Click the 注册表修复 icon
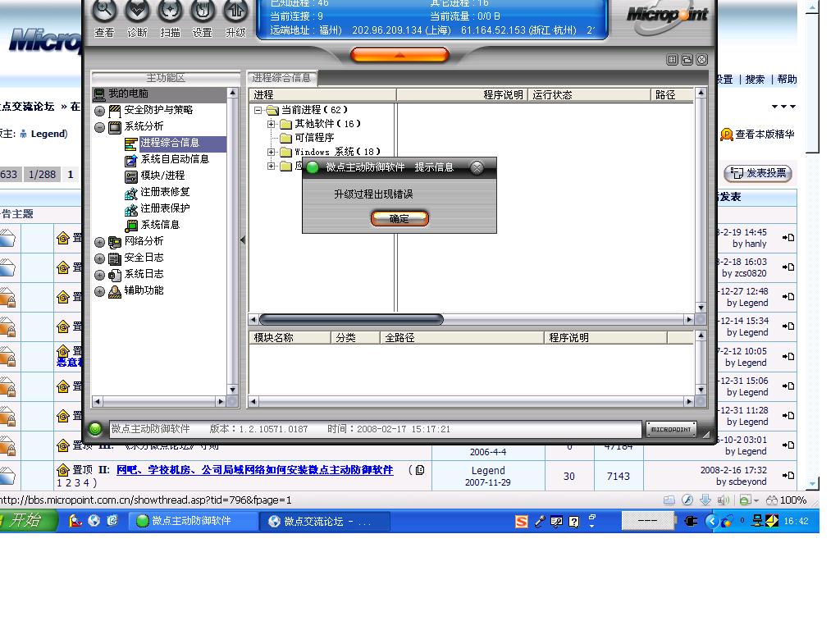This screenshot has height=630, width=840. click(130, 193)
